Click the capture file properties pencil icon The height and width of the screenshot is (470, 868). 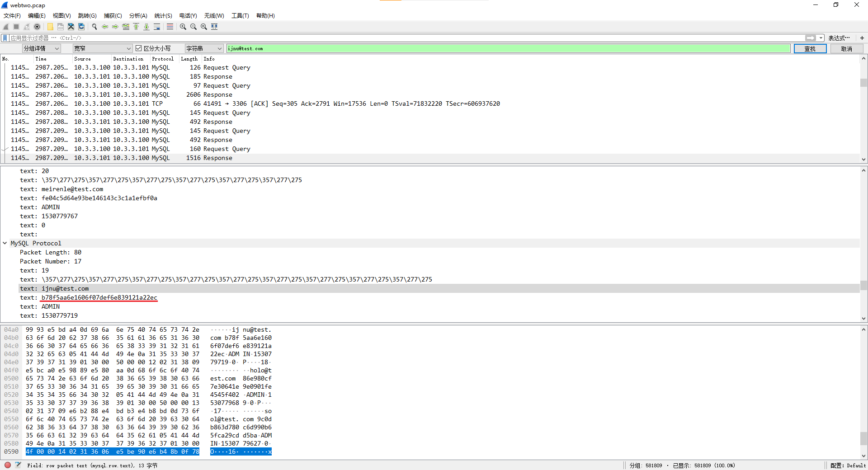click(x=18, y=465)
